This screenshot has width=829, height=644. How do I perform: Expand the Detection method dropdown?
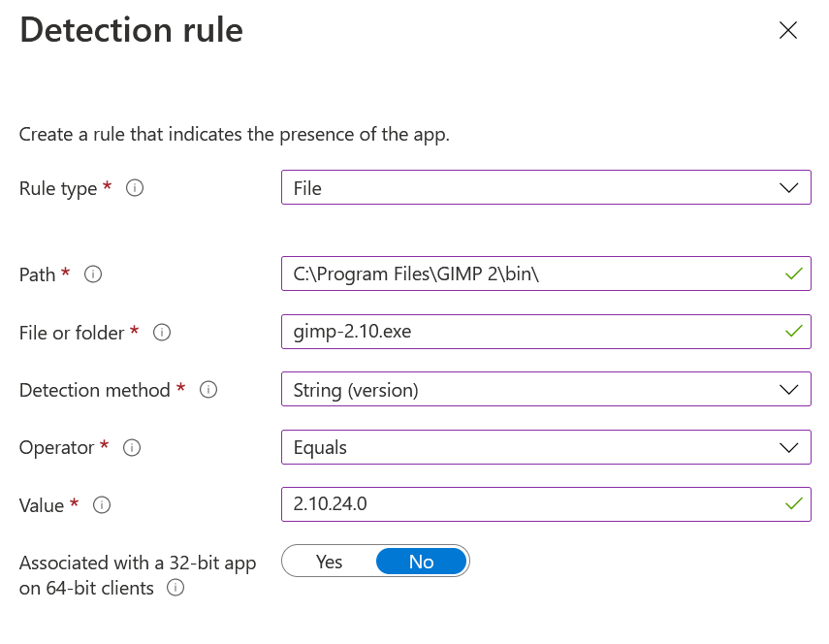[x=546, y=390]
